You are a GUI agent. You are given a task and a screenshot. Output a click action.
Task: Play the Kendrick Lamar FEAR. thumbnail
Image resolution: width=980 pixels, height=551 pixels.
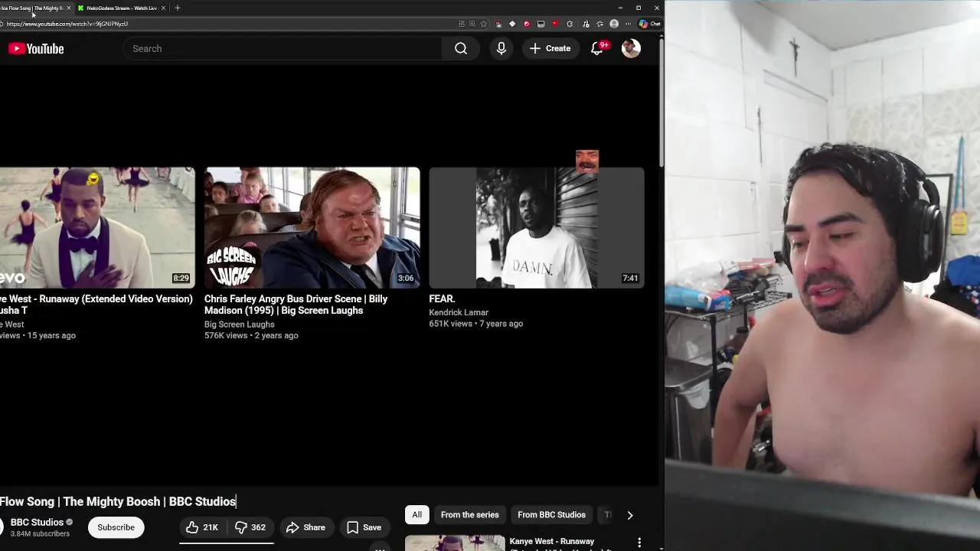[537, 227]
